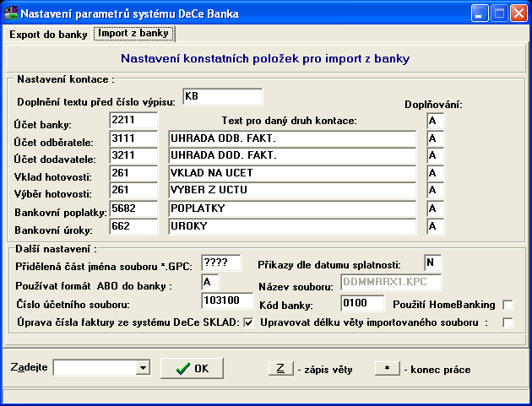This screenshot has height=406, width=532.
Task: Edit the *.GPC file name part field
Action: click(x=221, y=263)
